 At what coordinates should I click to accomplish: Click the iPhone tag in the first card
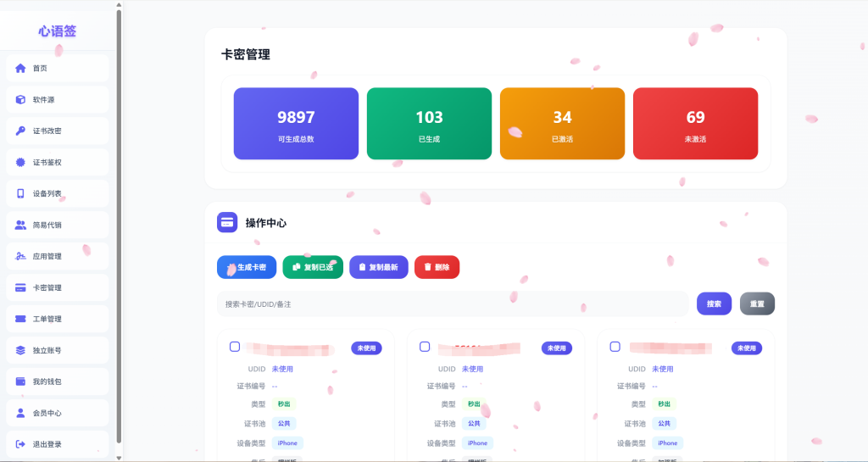coord(287,443)
